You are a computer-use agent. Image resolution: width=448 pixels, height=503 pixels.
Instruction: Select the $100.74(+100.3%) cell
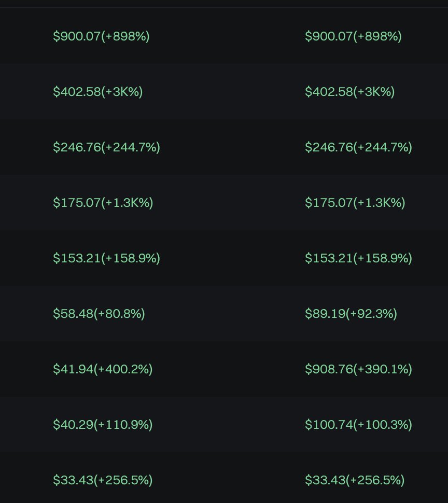(x=358, y=424)
